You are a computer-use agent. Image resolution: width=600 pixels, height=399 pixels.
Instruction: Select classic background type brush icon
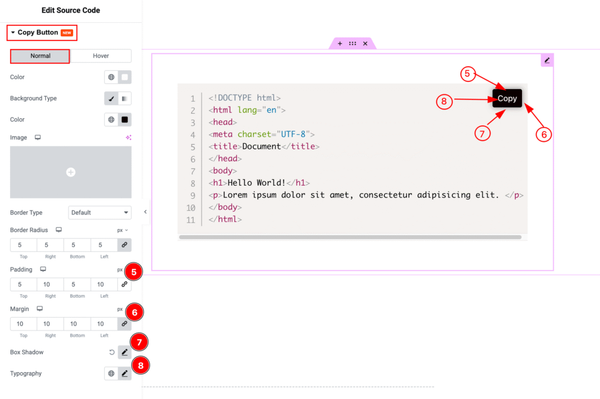click(111, 98)
